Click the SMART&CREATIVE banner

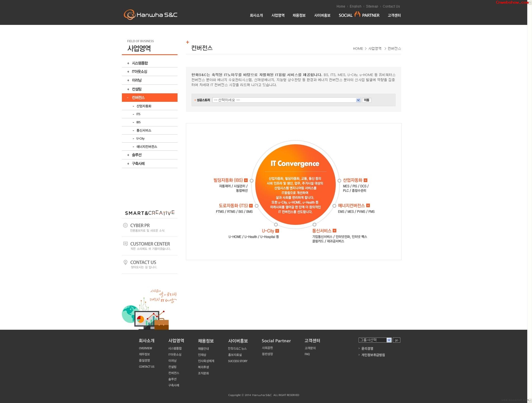point(150,213)
